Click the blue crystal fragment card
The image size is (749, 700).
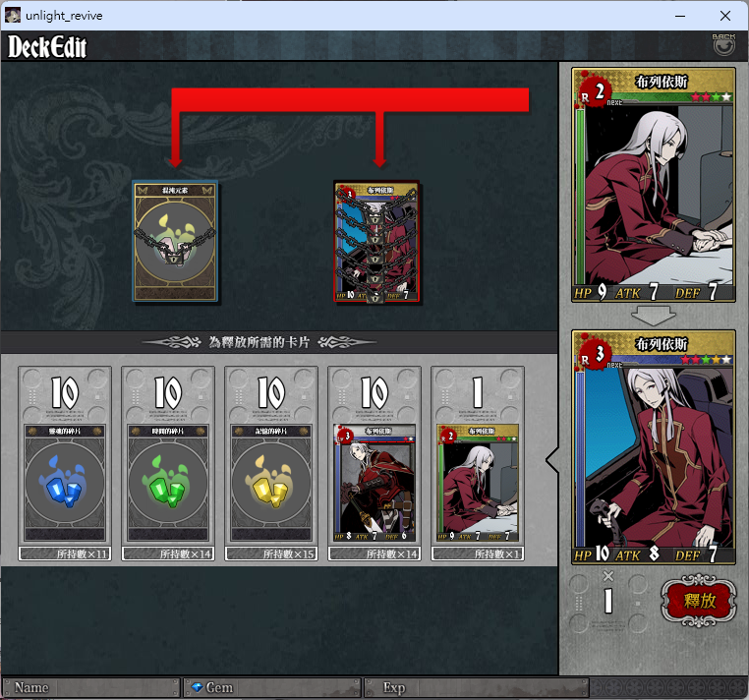point(65,483)
